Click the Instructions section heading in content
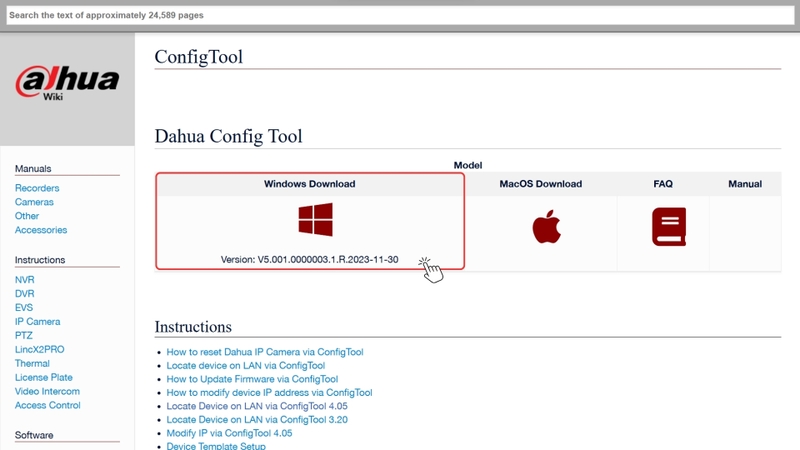Screen dimensions: 800x450 pyautogui.click(x=193, y=327)
